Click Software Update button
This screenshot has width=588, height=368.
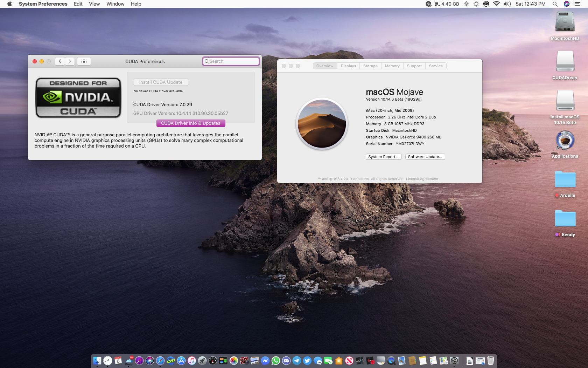click(425, 157)
